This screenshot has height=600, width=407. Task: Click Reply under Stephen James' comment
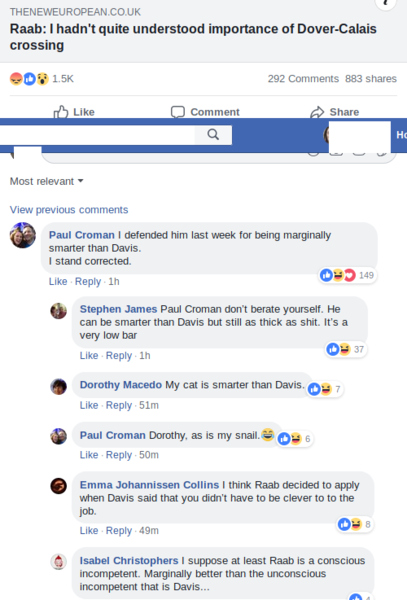point(119,356)
